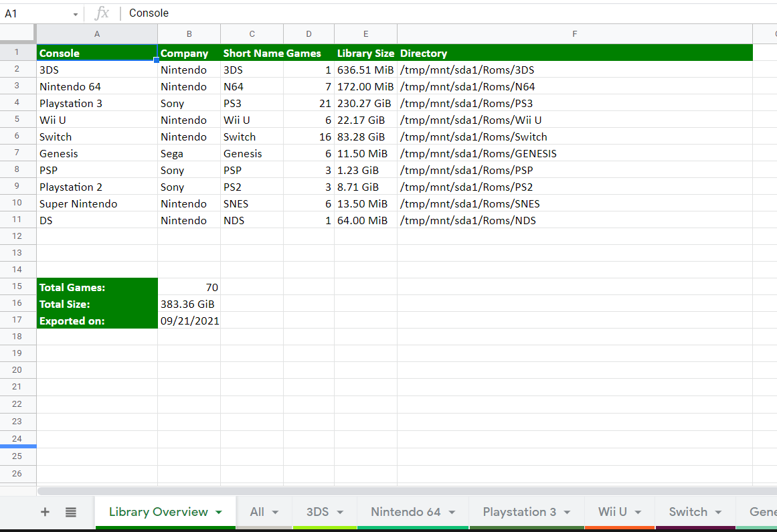Select the Genesis console cell
The height and width of the screenshot is (532, 777).
[97, 153]
